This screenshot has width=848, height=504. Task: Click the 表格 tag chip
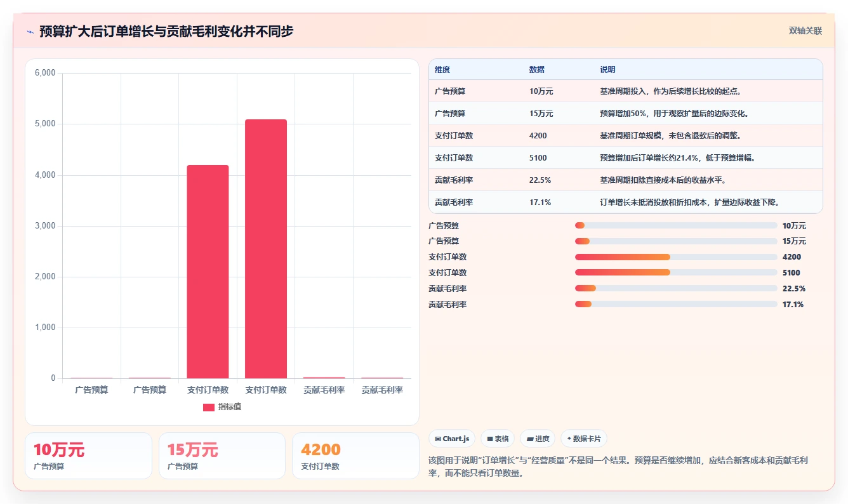tap(498, 439)
